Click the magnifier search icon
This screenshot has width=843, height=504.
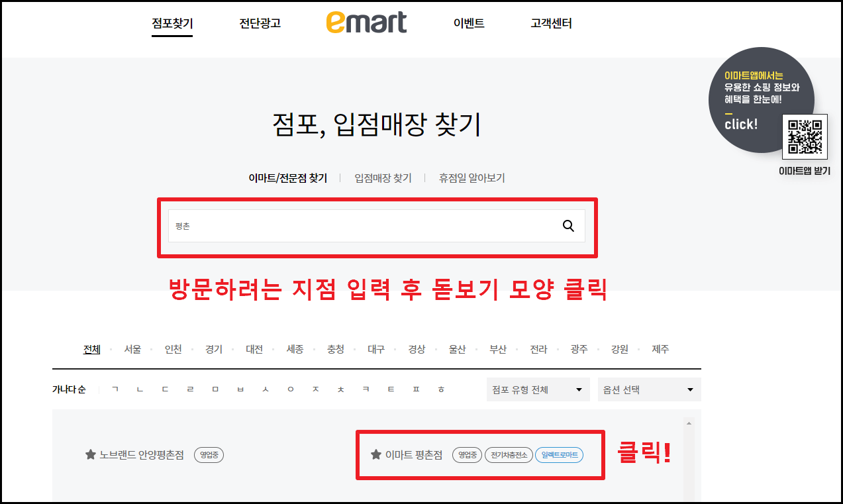pyautogui.click(x=568, y=226)
